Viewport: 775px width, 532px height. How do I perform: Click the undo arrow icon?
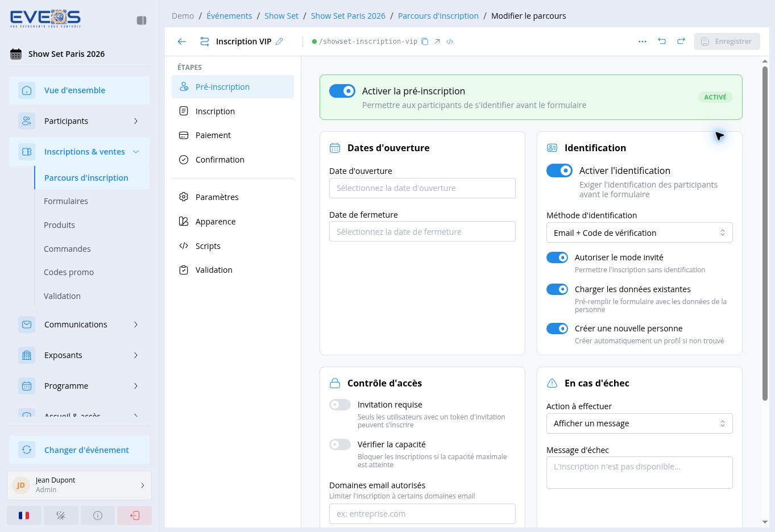662,41
